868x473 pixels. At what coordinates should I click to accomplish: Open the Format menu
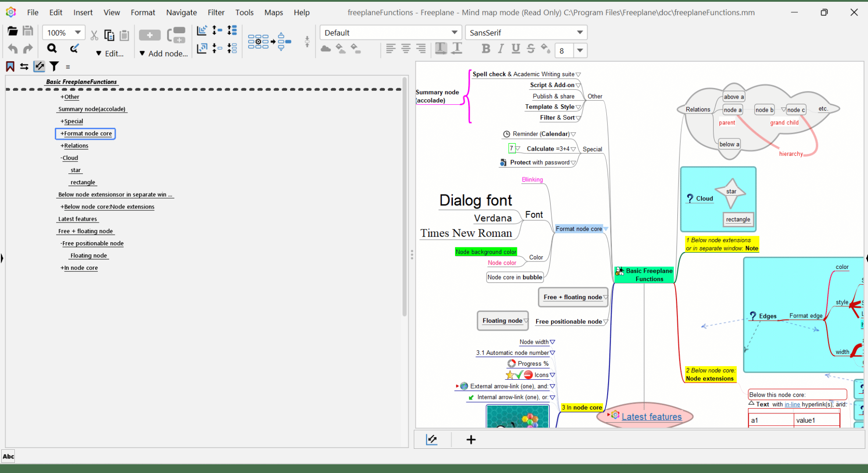(143, 12)
